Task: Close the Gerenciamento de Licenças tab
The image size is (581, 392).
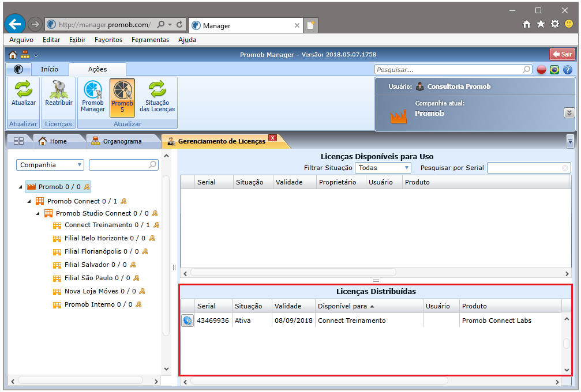Action: (x=273, y=138)
